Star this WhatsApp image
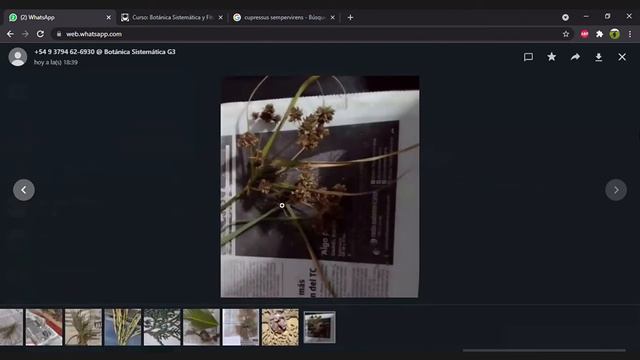Image resolution: width=640 pixels, height=360 pixels. point(551,57)
